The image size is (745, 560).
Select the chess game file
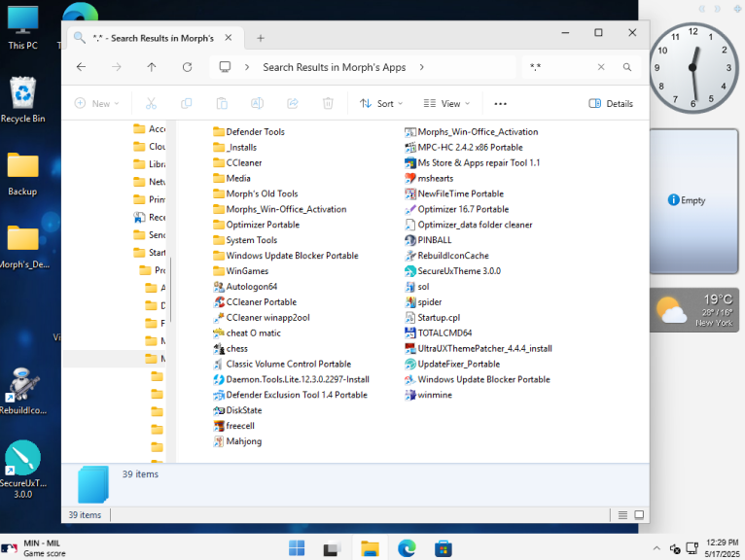pyautogui.click(x=231, y=348)
